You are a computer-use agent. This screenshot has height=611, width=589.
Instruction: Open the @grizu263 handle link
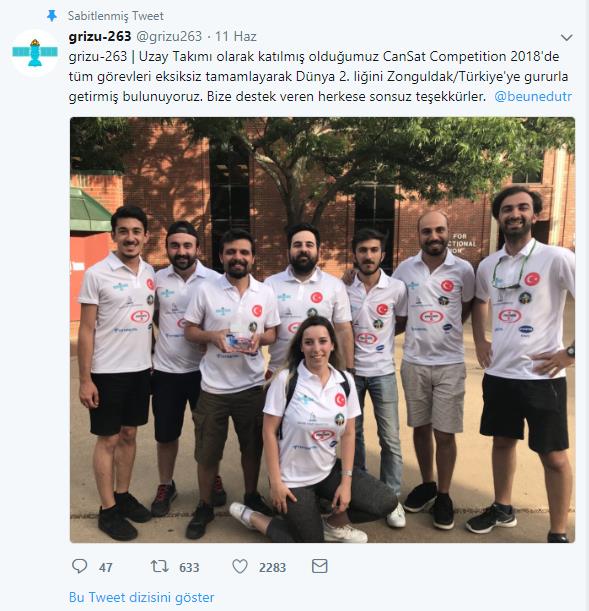tap(169, 36)
